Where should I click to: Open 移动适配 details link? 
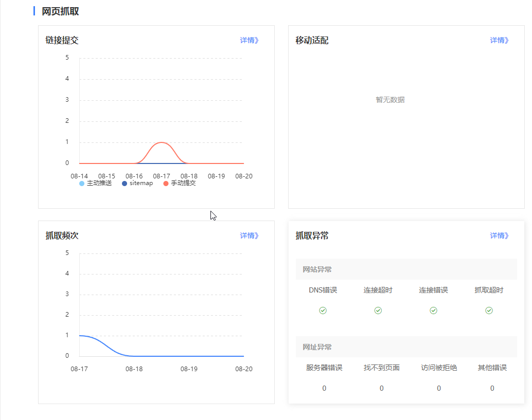pos(499,40)
